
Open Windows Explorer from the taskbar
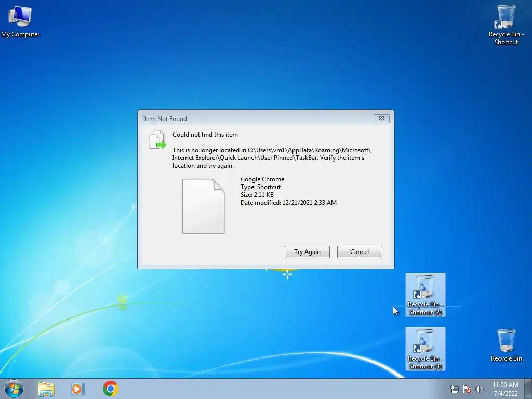tap(46, 389)
